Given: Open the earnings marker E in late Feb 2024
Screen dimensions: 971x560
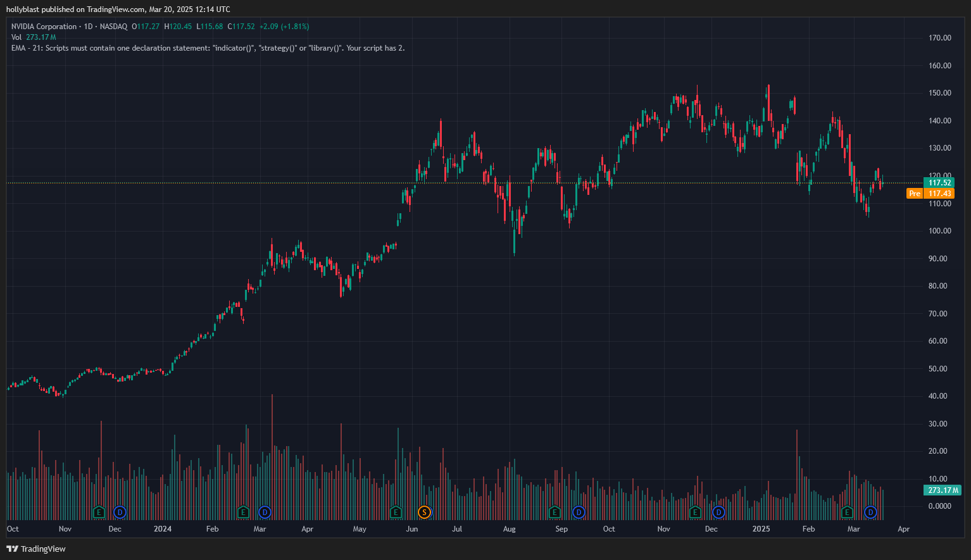Looking at the screenshot, I should [243, 512].
